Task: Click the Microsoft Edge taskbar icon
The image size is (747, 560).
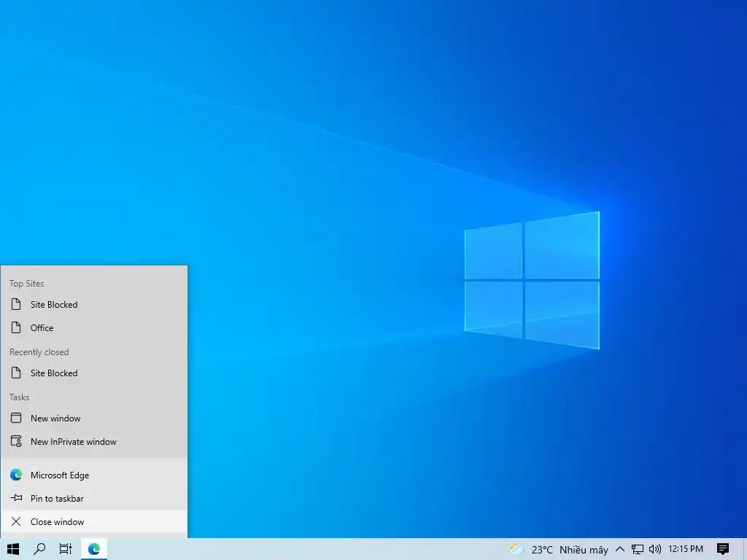Action: [94, 549]
